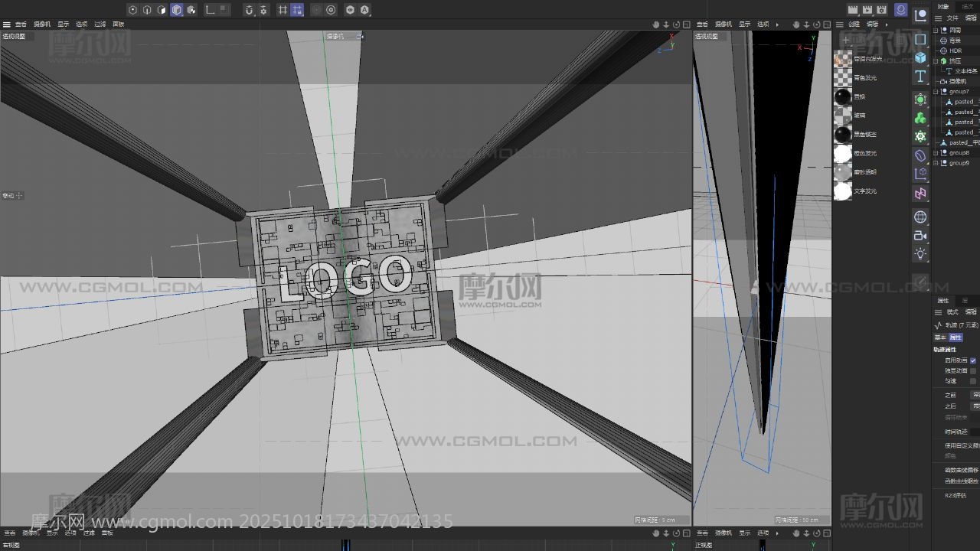This screenshot has height=551, width=980.
Task: Open Render Settings gear clapperboard icon
Action: (x=881, y=10)
